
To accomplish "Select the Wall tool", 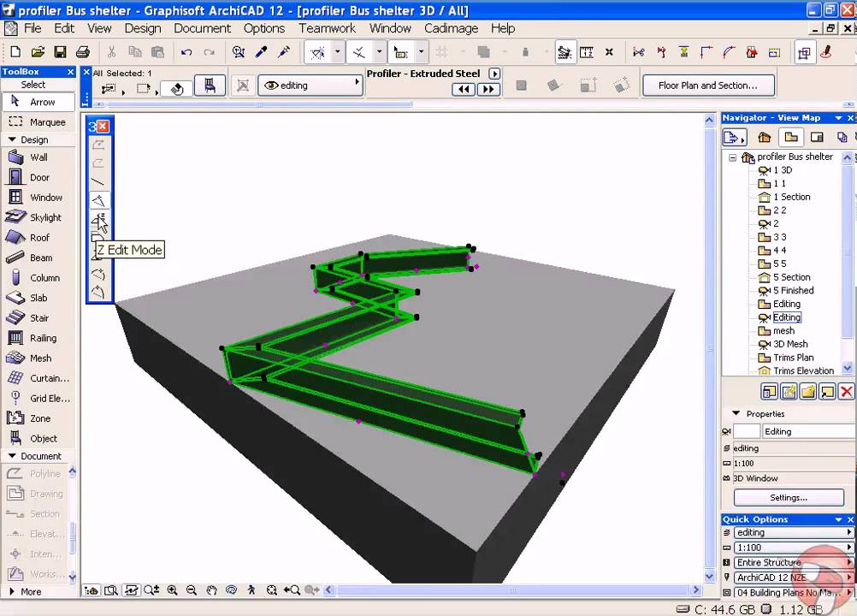I will coord(38,157).
